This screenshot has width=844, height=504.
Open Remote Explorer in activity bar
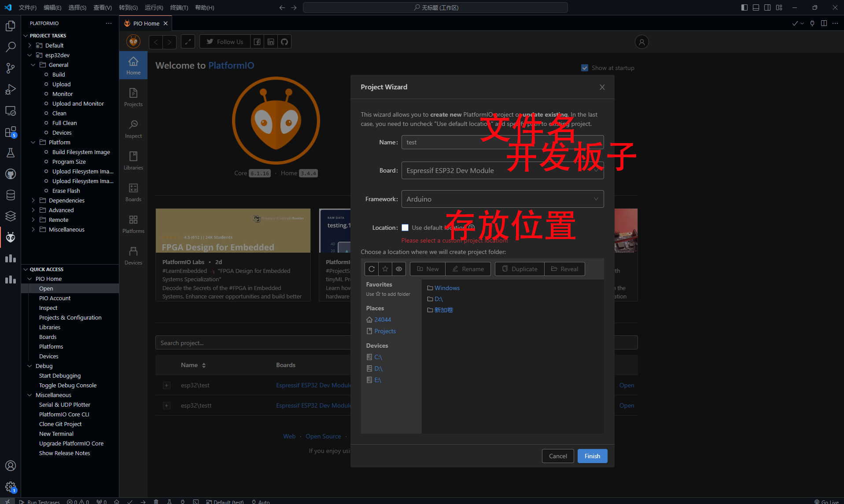pyautogui.click(x=11, y=110)
